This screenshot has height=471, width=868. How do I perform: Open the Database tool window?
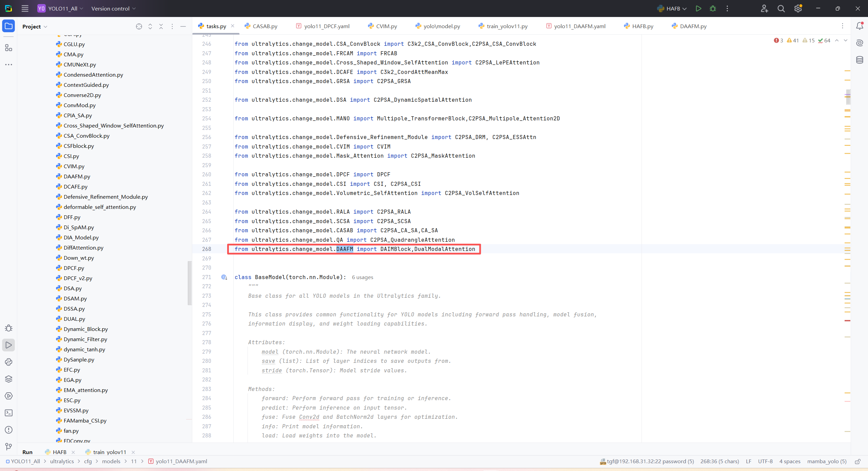click(860, 60)
